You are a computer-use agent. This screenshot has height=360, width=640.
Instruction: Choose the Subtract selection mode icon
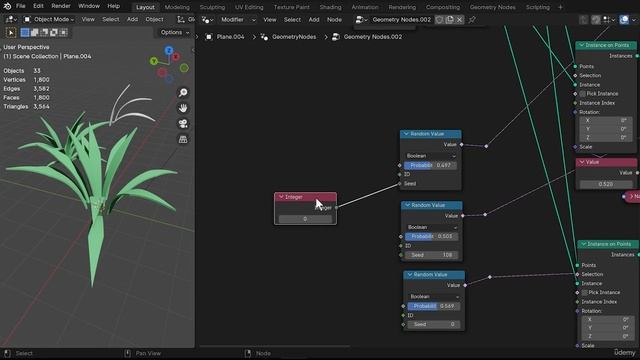pos(44,32)
